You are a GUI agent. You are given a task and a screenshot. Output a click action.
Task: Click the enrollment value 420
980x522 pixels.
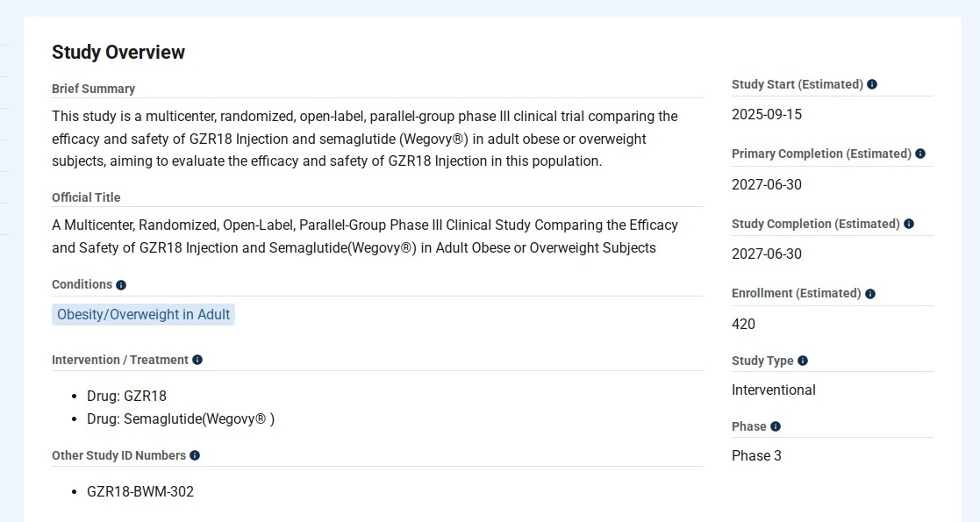tap(743, 324)
